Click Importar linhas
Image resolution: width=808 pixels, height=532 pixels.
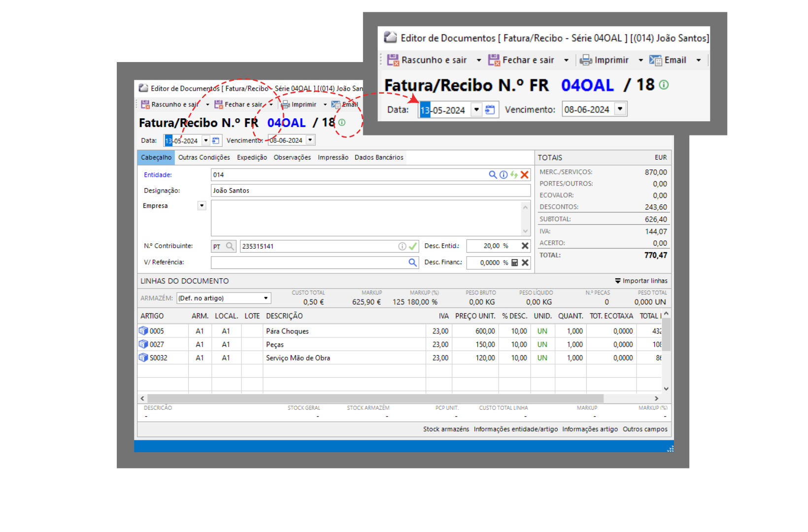coord(641,281)
